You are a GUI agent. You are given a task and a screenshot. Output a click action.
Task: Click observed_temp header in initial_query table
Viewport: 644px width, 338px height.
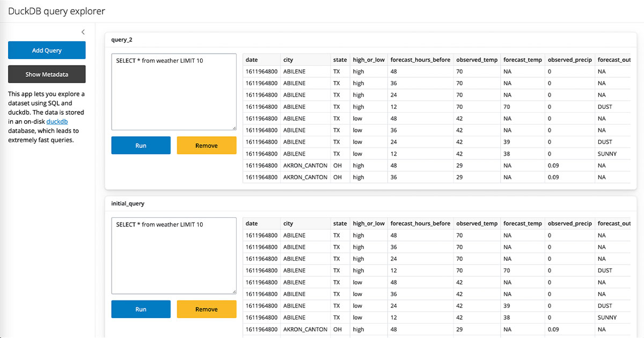tap(477, 224)
